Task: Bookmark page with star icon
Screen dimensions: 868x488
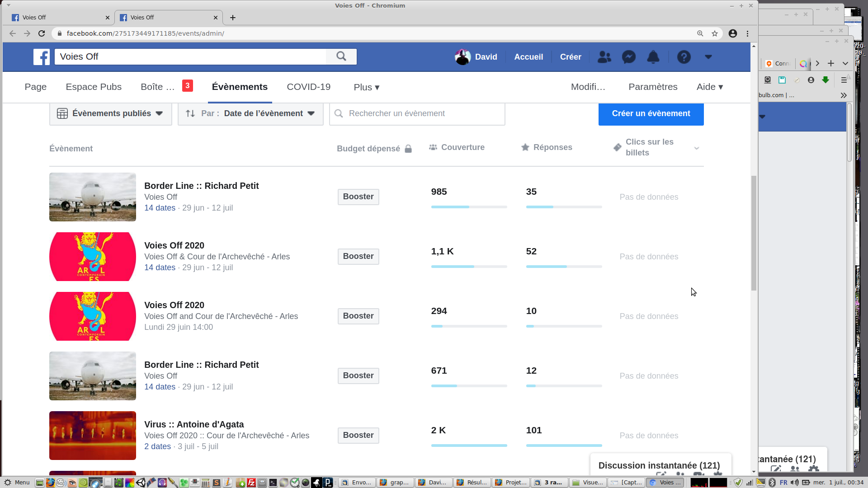Action: pos(715,33)
